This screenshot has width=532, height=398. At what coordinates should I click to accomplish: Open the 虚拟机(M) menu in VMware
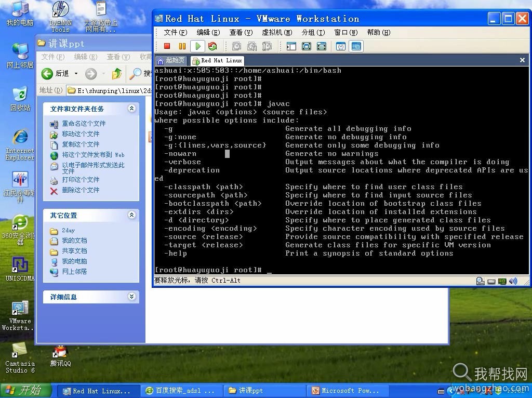pyautogui.click(x=277, y=33)
